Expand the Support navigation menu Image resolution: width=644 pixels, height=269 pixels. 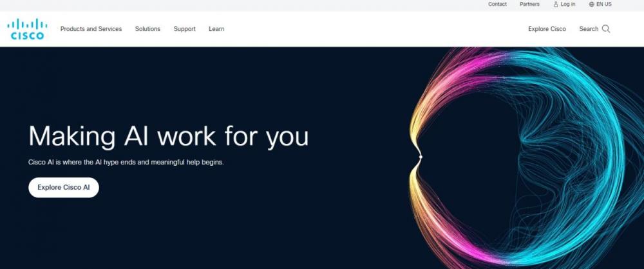pos(184,29)
